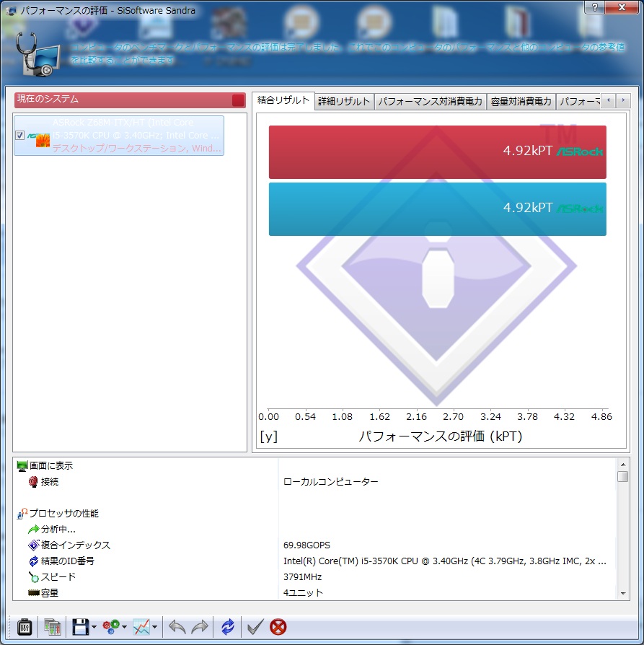The width and height of the screenshot is (644, 645).
Task: Select the プロセッサの性能 row
Action: tap(64, 514)
